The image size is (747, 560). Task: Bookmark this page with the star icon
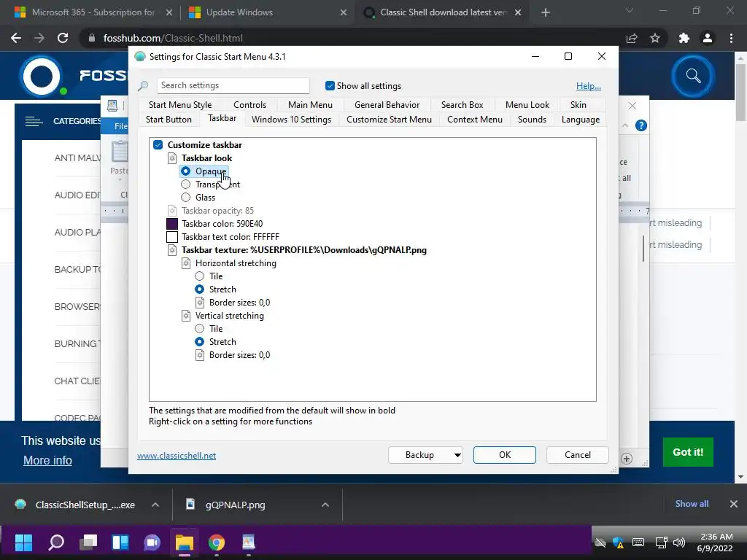655,38
